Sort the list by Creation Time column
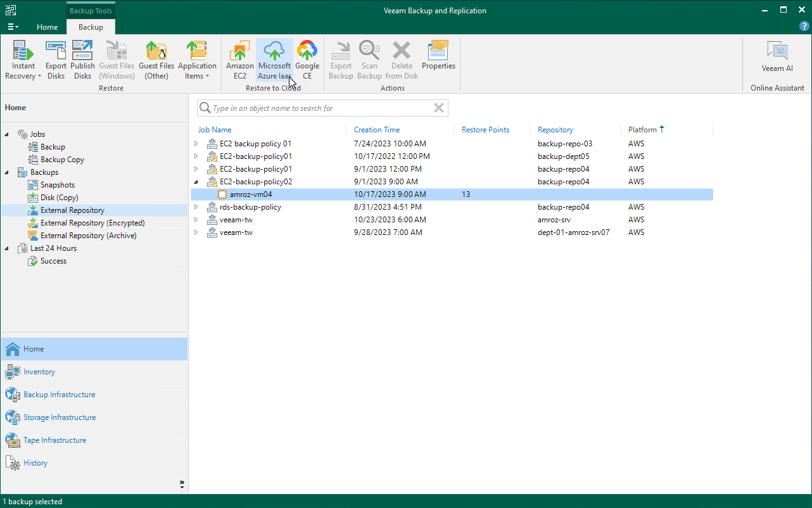 coord(377,130)
